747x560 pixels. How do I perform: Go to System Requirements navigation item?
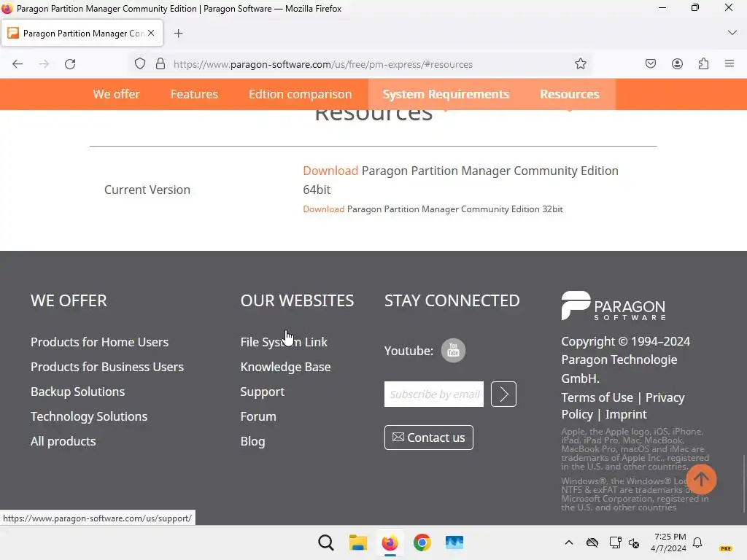click(x=446, y=94)
